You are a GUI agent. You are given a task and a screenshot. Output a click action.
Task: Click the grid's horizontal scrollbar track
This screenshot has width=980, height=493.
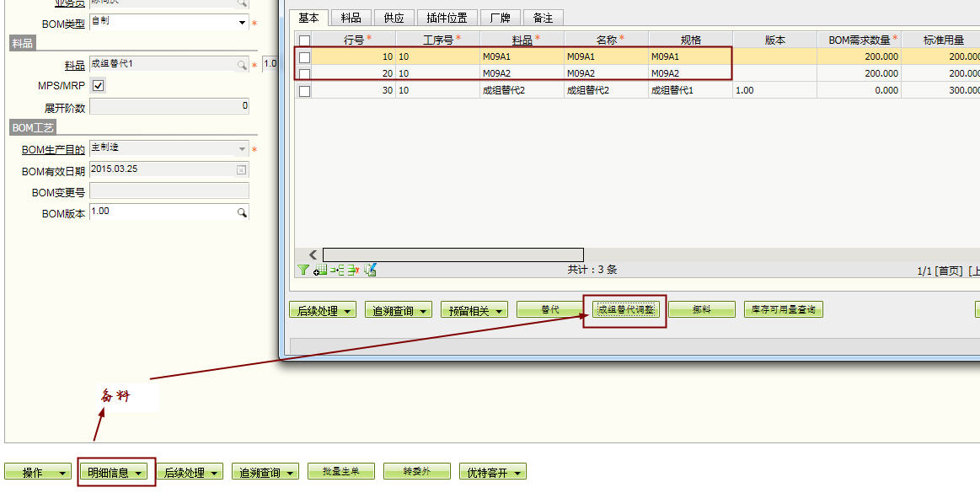click(453, 255)
